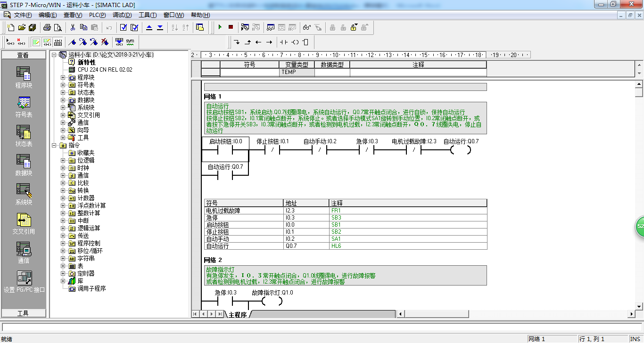Insert a coil from the toolbar
Viewport: 644px width, 343px height.
[x=295, y=42]
